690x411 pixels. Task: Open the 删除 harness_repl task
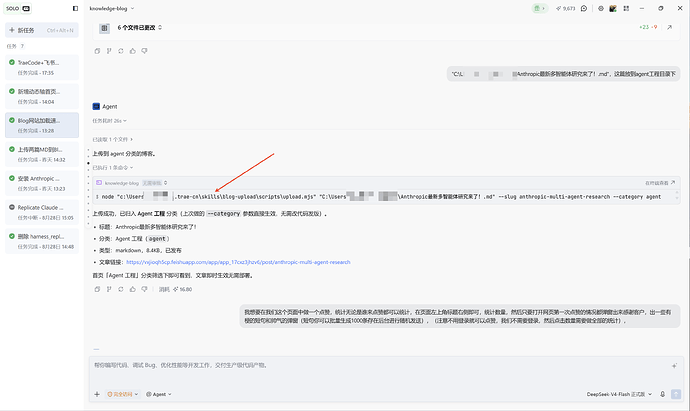(x=42, y=241)
